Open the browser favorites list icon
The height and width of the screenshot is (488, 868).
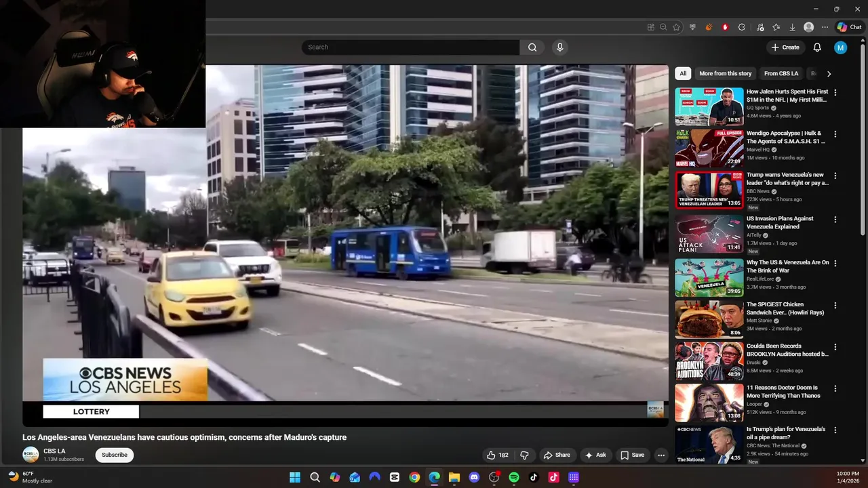776,27
